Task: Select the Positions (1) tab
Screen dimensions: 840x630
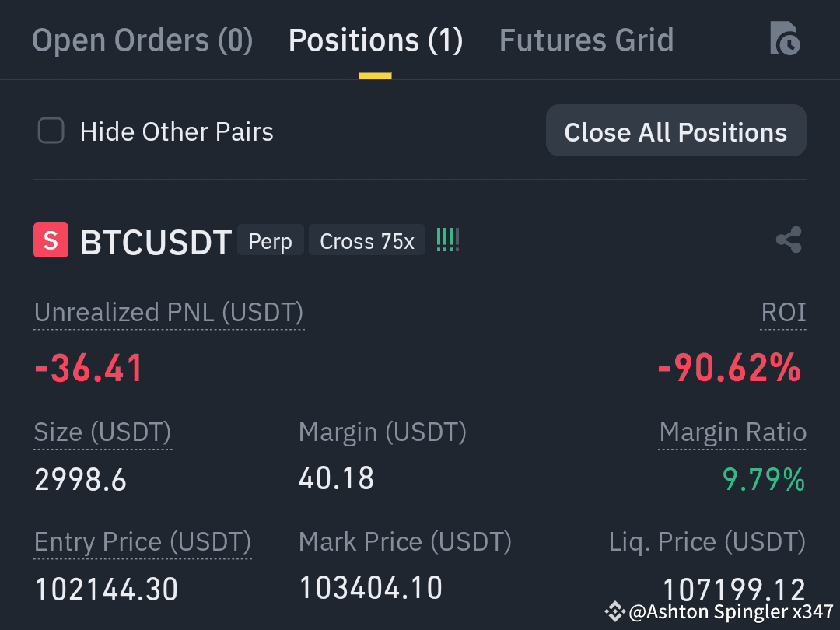Action: (x=375, y=40)
